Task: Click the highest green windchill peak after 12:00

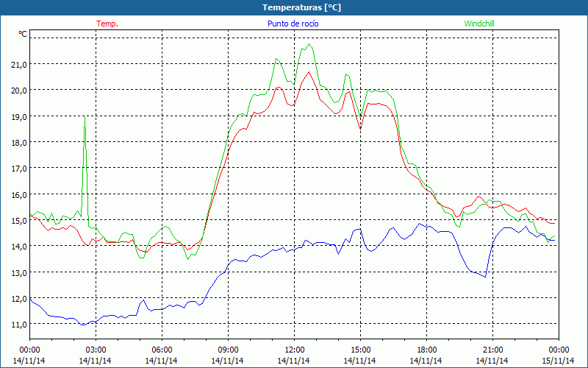Action: pos(309,44)
